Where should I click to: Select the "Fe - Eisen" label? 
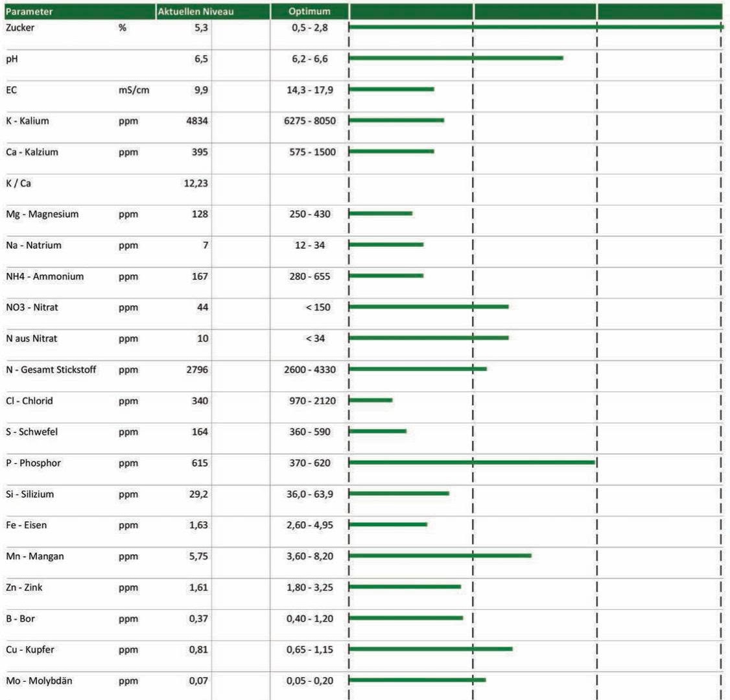tap(26, 525)
